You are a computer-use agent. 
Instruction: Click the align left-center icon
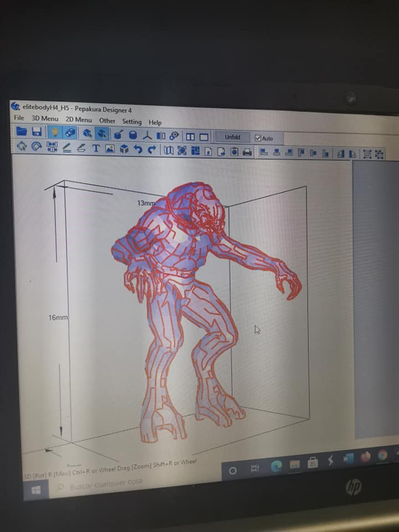[313, 154]
